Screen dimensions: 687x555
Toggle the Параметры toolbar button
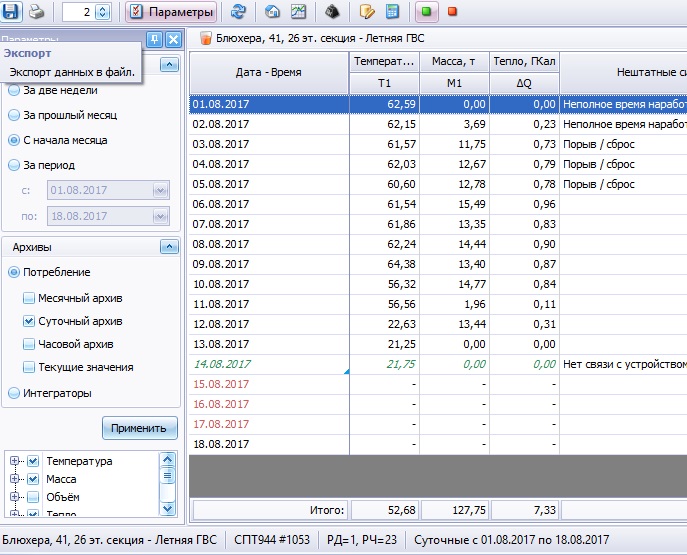[171, 12]
